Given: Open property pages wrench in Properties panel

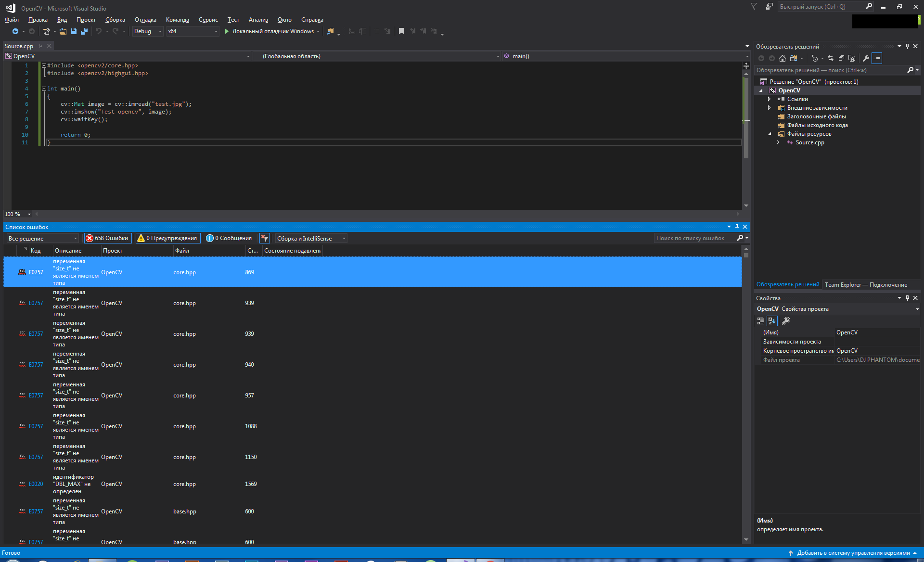Looking at the screenshot, I should 786,321.
